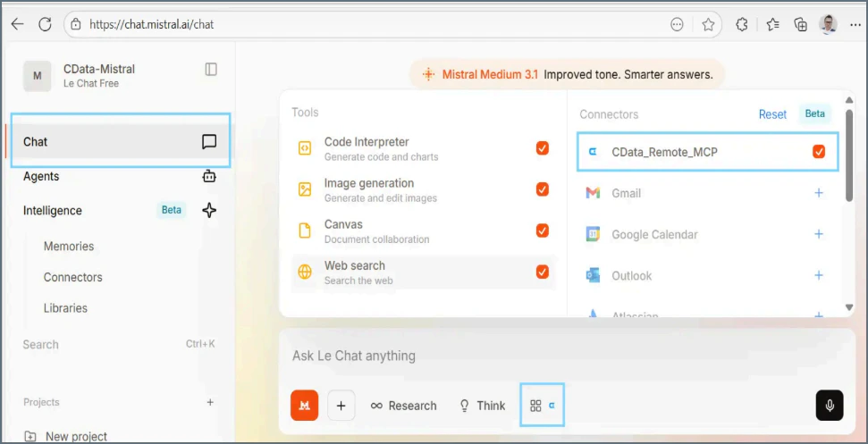Click the robot icon beside Agents
Viewport: 868px width, 444px height.
[x=208, y=177]
